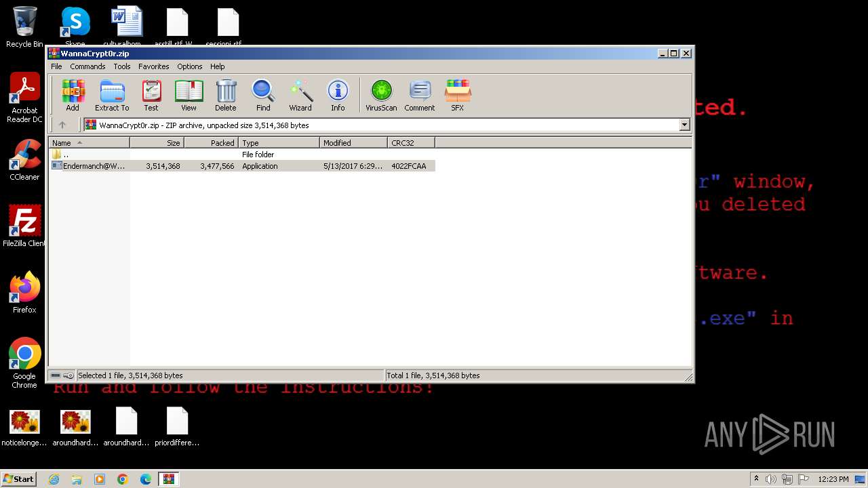Sort by the Size column header

point(157,143)
